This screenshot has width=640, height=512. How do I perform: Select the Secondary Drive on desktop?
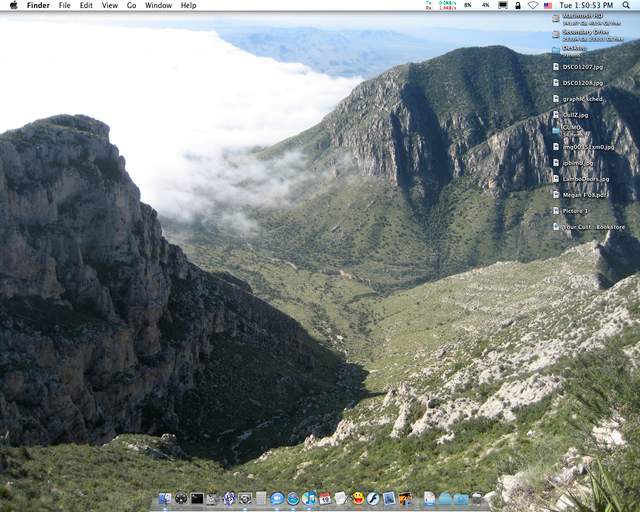point(588,35)
